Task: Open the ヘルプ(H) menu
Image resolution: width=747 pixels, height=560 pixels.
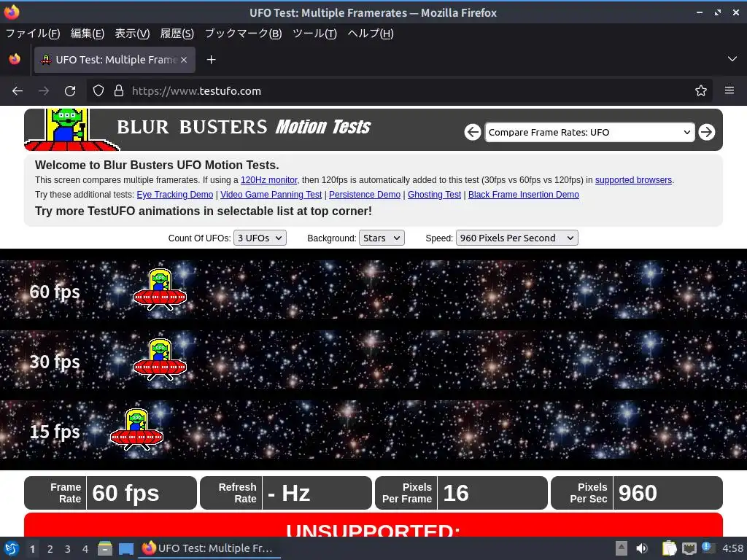Action: coord(370,34)
